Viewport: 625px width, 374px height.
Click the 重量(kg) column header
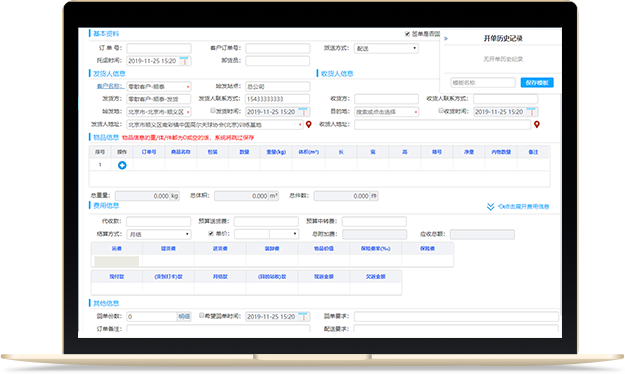(276, 152)
